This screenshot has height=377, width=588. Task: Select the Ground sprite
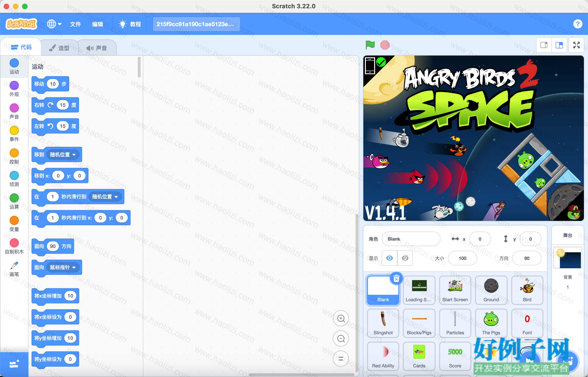(x=491, y=290)
